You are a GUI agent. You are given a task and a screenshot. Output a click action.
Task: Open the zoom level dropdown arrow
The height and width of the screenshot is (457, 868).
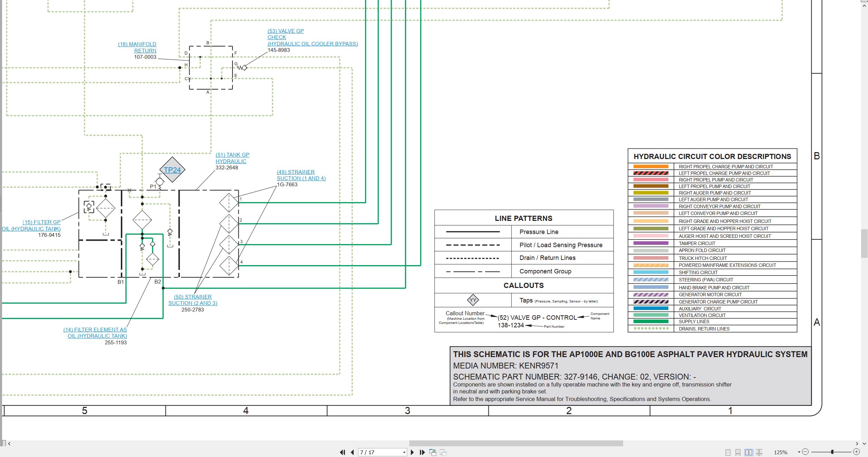click(x=799, y=452)
